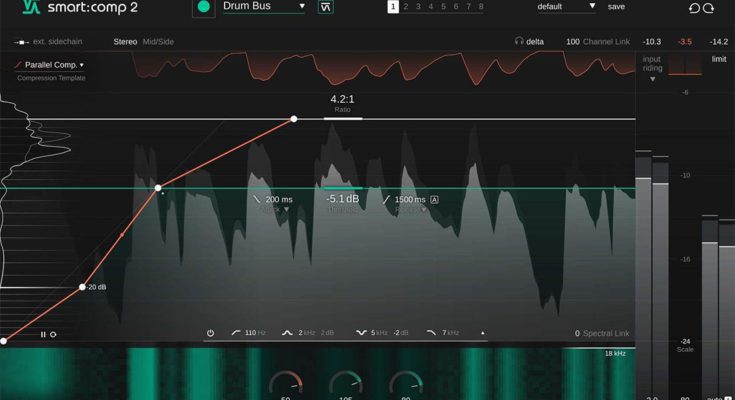Click the -5.1 dB threshold value
The height and width of the screenshot is (400, 735).
coord(343,199)
